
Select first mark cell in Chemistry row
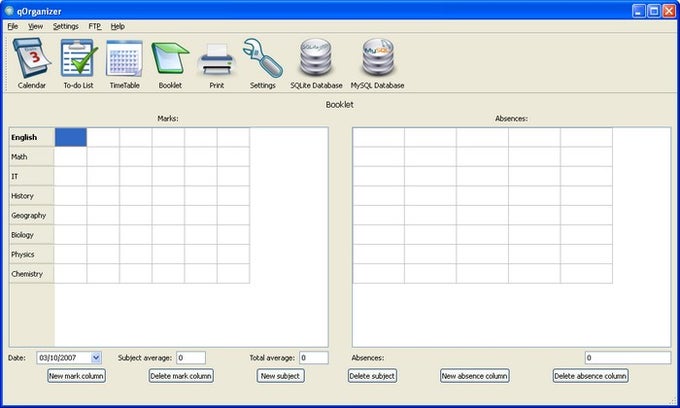tap(71, 274)
